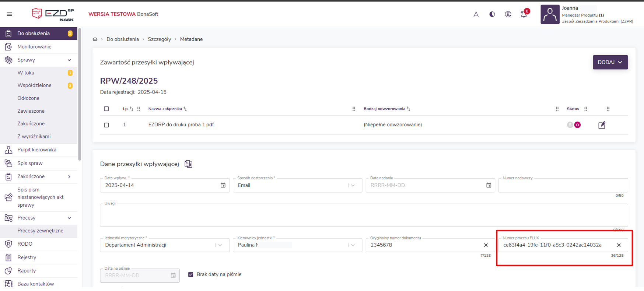Go to 'Do obsłużenia' breadcrumb link
The width and height of the screenshot is (644, 291).
pos(123,39)
